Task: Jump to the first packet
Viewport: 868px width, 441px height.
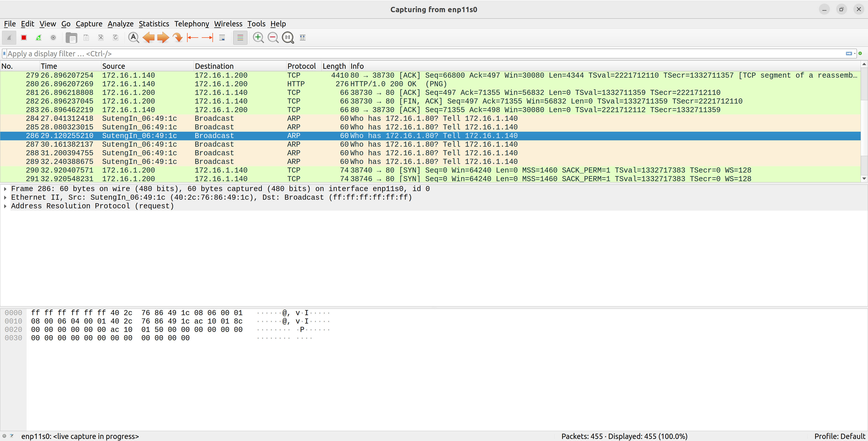Action: [x=192, y=37]
